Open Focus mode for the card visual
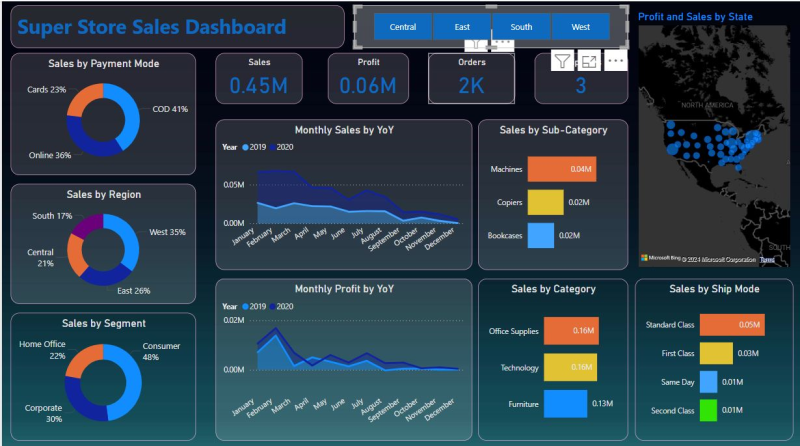800x446 pixels. coord(589,62)
